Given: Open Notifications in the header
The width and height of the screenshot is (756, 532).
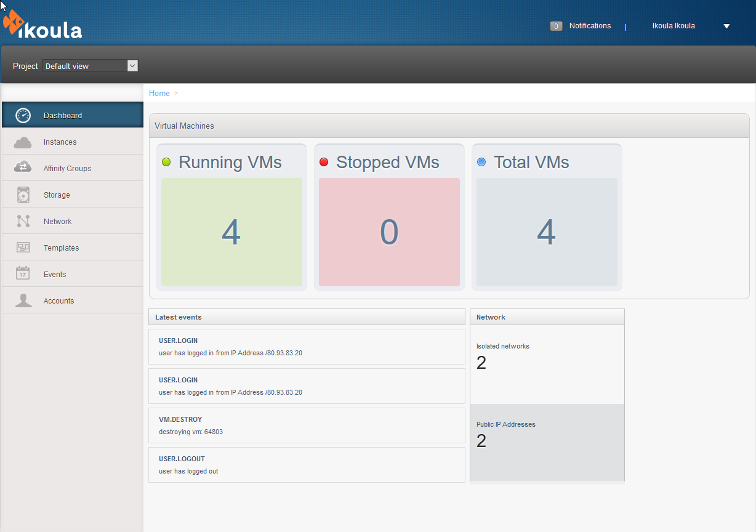Looking at the screenshot, I should (590, 26).
